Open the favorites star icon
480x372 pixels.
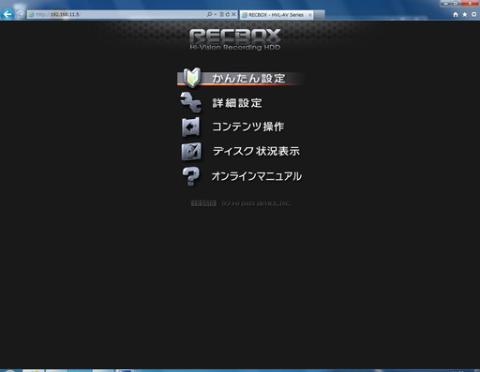465,14
